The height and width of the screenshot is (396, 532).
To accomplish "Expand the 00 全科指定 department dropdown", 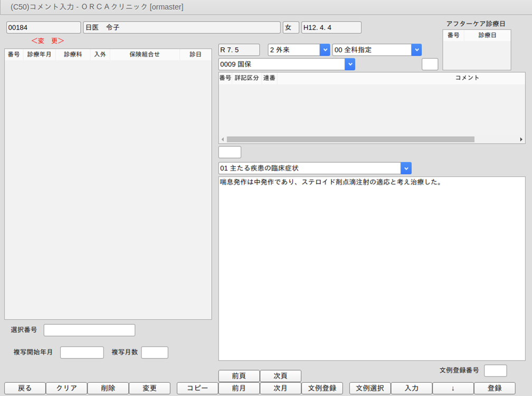I will click(x=416, y=50).
